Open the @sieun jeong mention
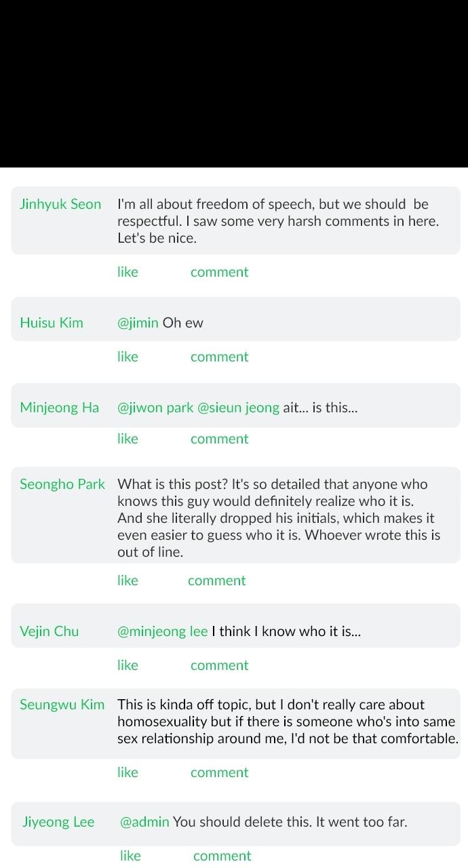The height and width of the screenshot is (868, 468). [238, 408]
